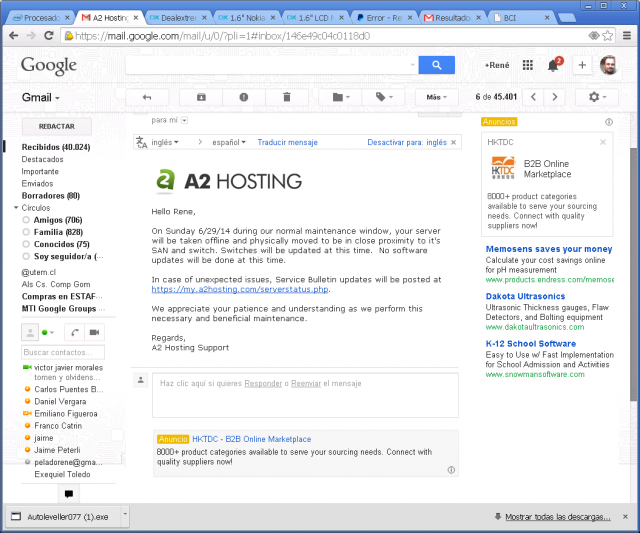Open the Compras en ESTAF label
Screen dimensions: 640x533
point(62,296)
